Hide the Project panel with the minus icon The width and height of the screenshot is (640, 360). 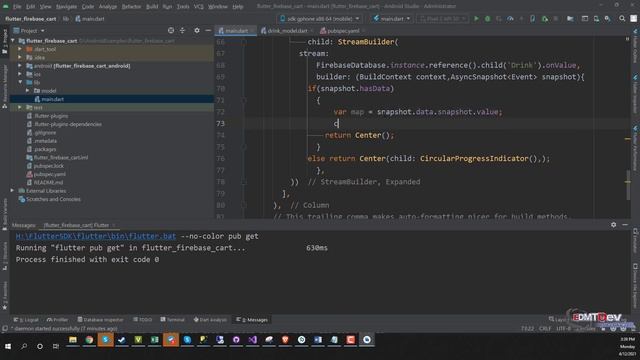click(208, 31)
